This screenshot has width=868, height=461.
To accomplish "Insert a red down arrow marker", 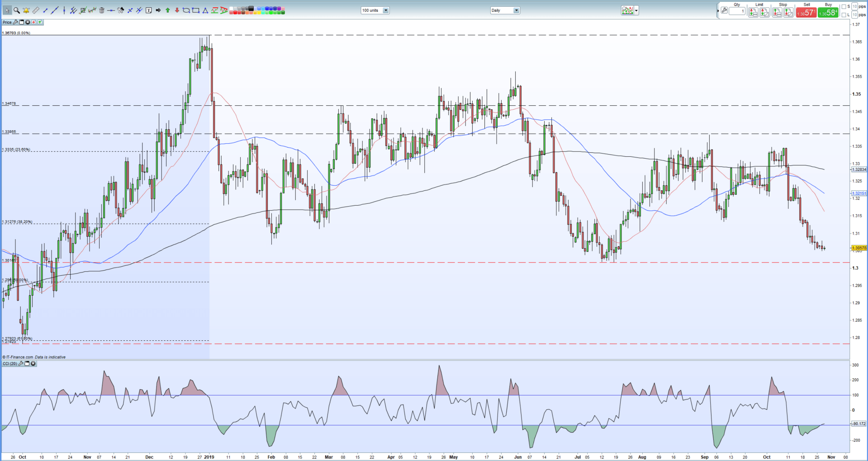I will click(x=177, y=10).
